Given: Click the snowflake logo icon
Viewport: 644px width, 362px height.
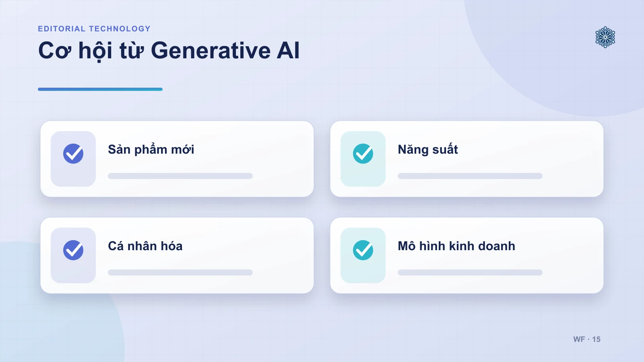Looking at the screenshot, I should (x=605, y=37).
